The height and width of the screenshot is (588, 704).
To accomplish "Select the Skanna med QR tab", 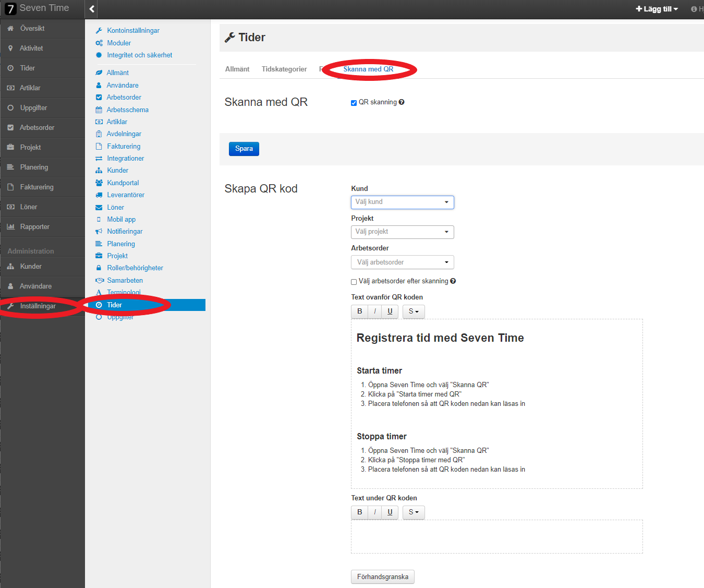I will 368,69.
